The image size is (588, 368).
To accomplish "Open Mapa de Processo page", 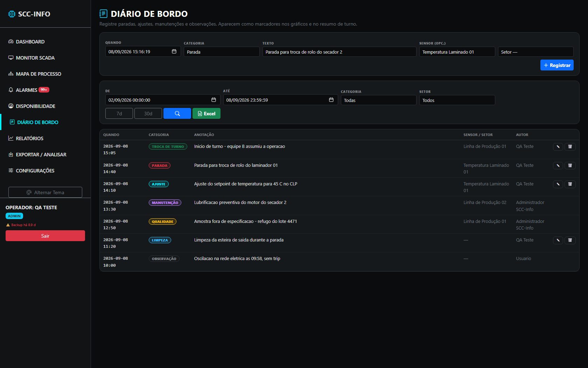I will click(45, 74).
